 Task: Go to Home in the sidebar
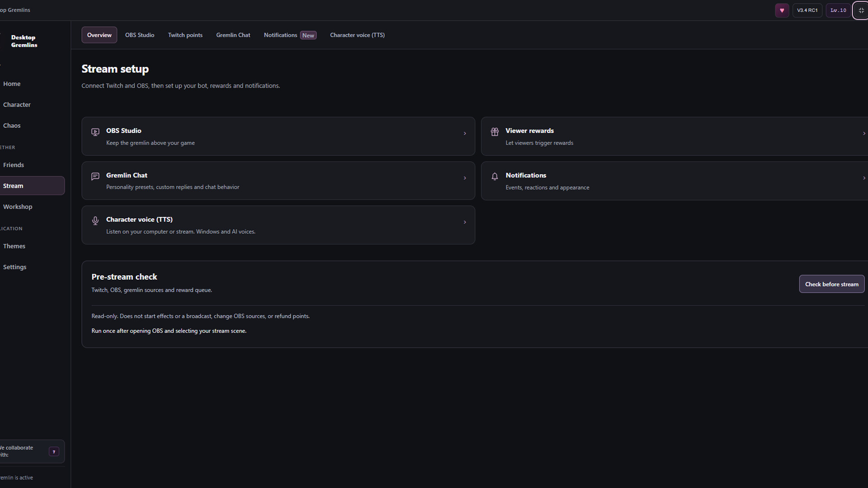(12, 84)
